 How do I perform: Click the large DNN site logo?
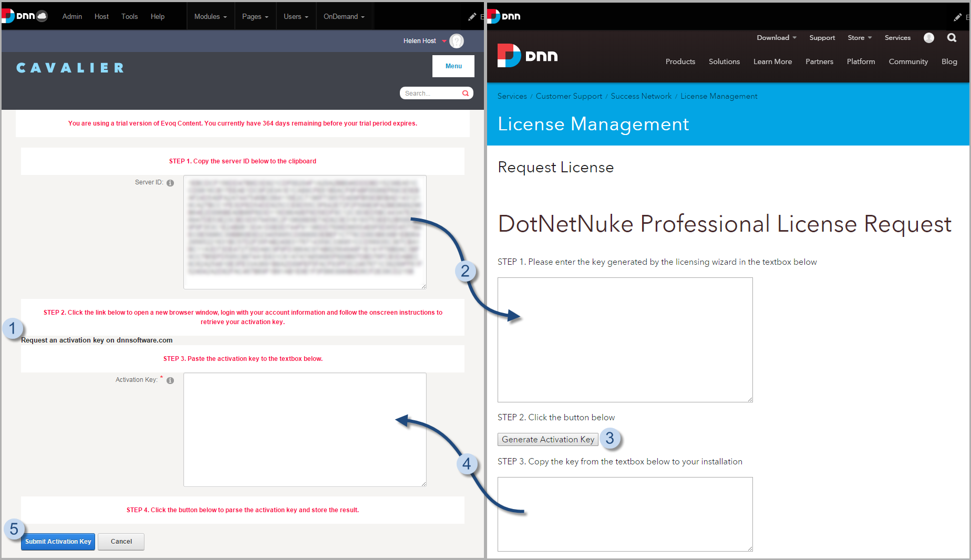tap(528, 56)
